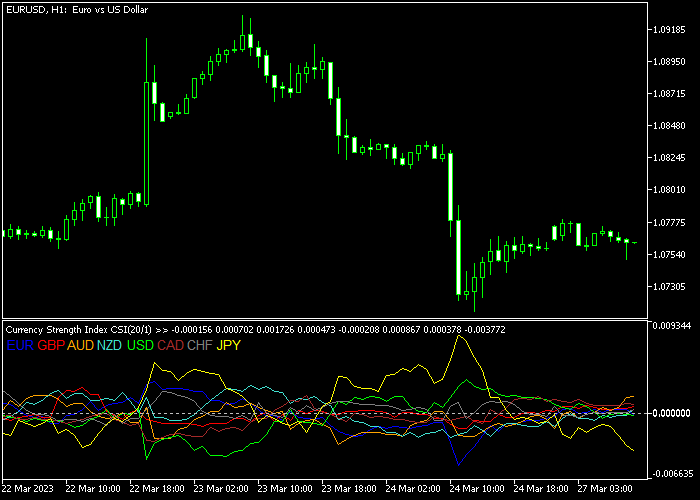Click the 1.07775 price level
Viewport: 700px width, 500px height.
(x=669, y=222)
